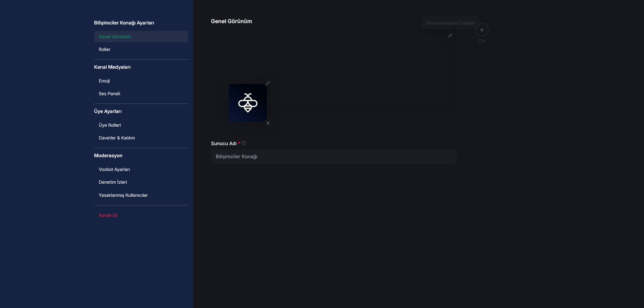Click the Sunucu Adı text field
This screenshot has height=308, width=644.
(x=333, y=157)
